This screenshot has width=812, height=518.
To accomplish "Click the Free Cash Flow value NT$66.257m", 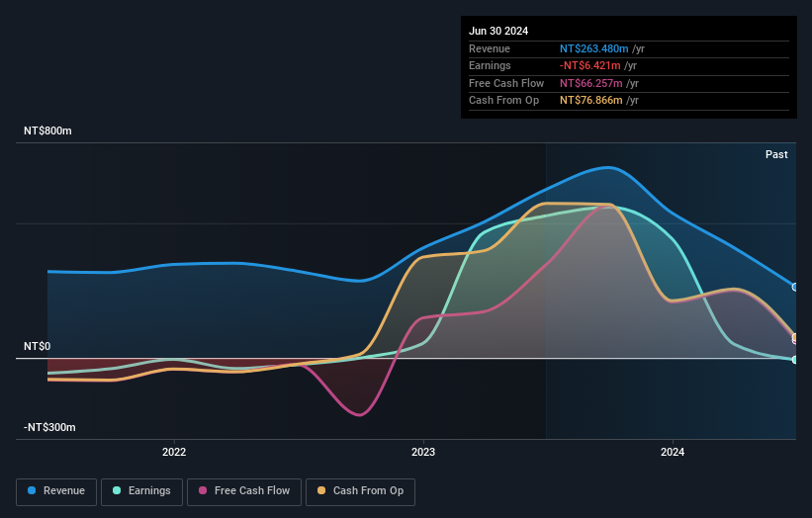I will (590, 83).
